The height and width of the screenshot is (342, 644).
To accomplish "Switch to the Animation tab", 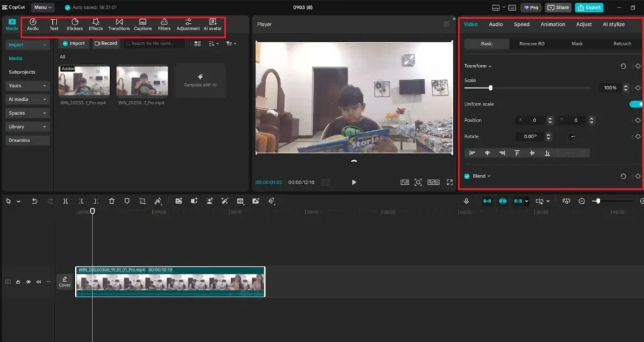I will coord(553,25).
